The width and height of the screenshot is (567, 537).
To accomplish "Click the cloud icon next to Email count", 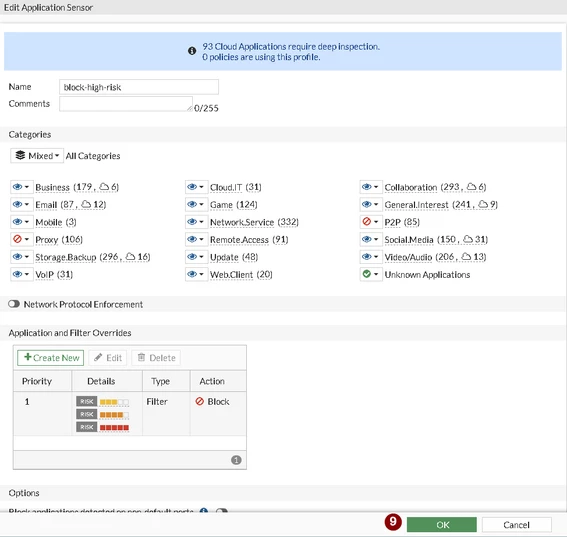I will [x=86, y=204].
